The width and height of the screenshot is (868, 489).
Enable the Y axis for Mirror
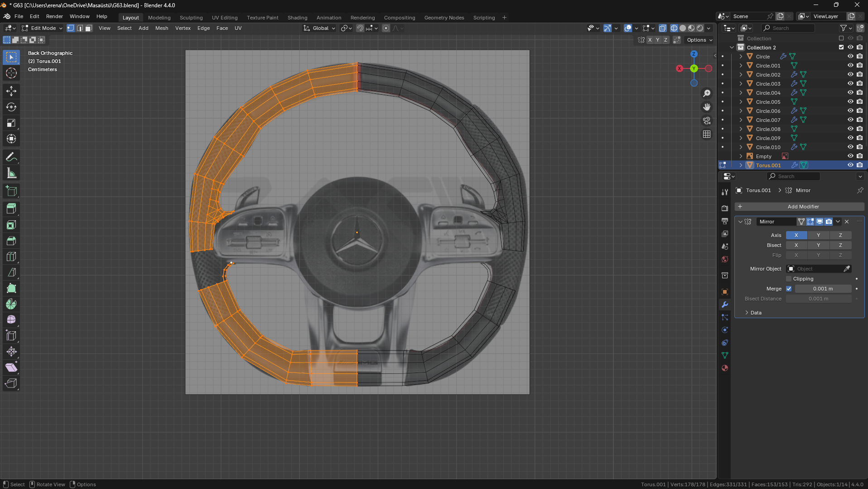(818, 235)
